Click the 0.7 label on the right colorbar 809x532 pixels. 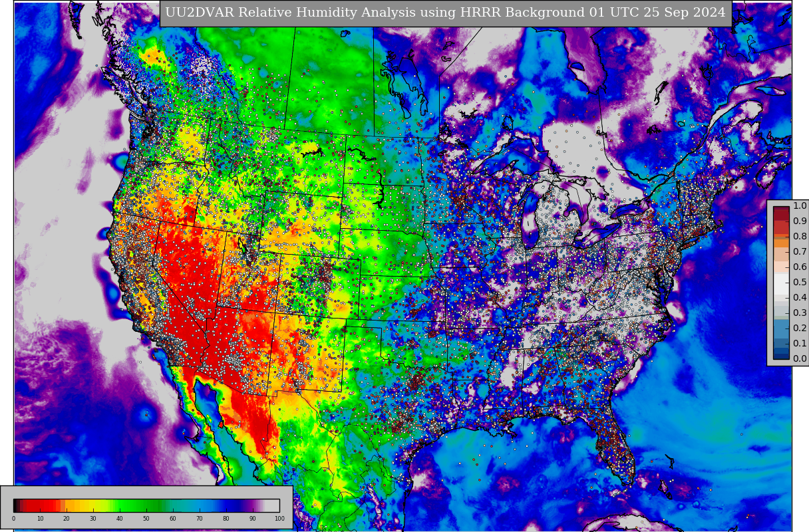[x=800, y=251]
